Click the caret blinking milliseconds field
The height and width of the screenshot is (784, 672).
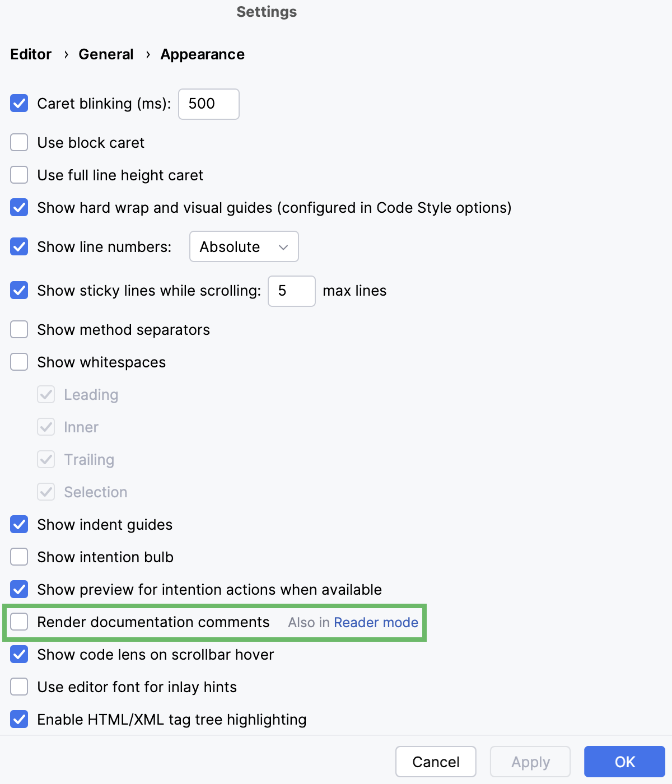[x=208, y=104]
